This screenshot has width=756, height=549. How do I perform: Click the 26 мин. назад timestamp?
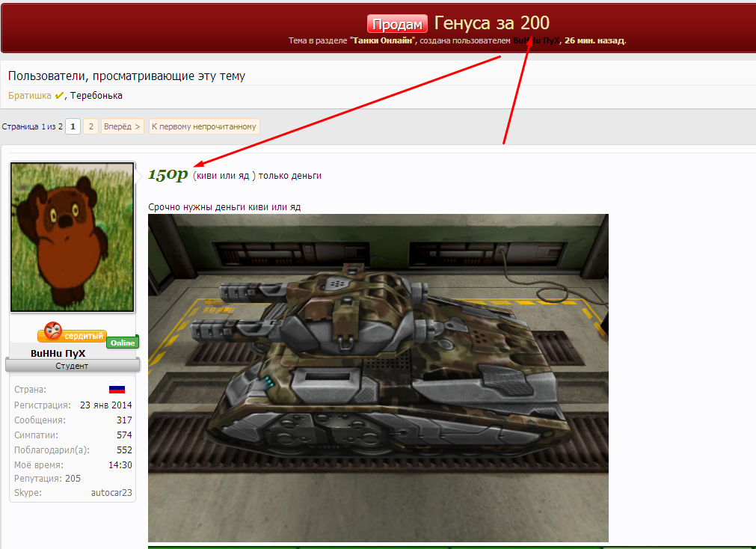point(594,40)
